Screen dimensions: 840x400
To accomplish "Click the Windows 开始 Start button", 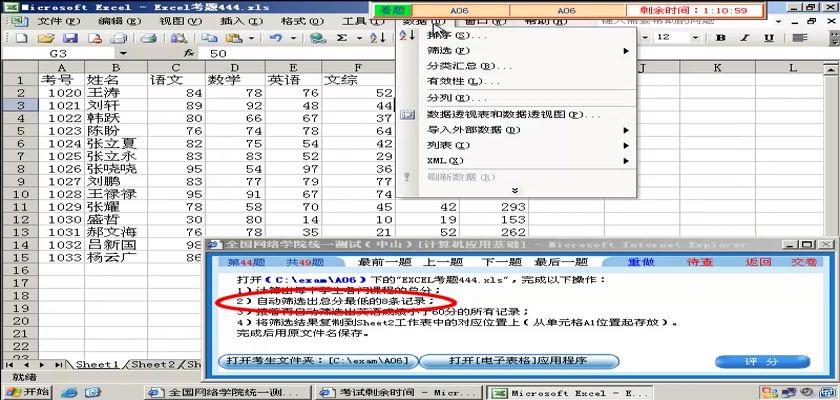I will (x=28, y=393).
